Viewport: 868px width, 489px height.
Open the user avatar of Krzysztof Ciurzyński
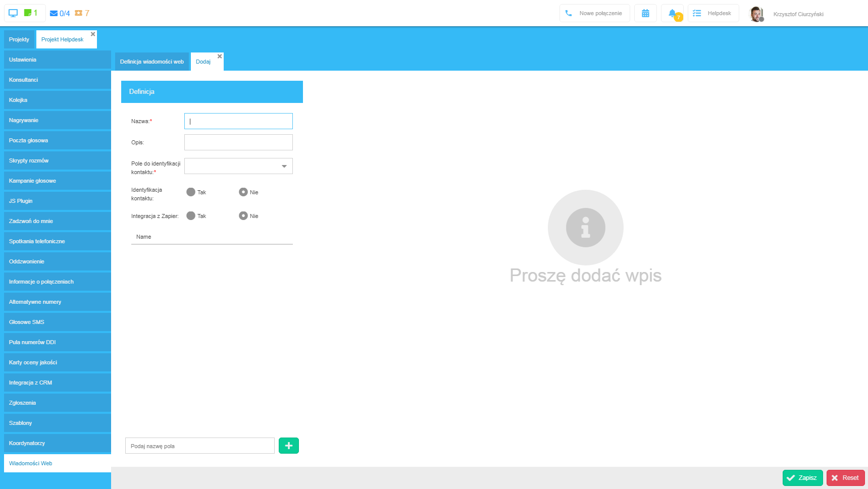[x=756, y=14]
